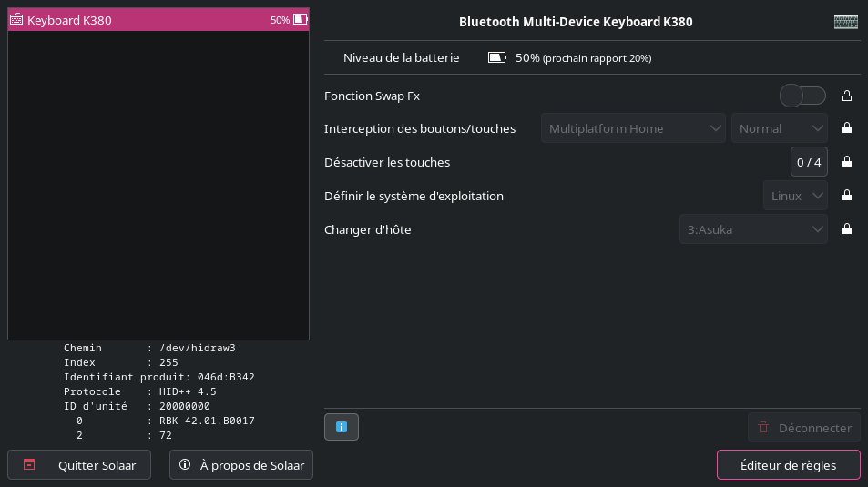Click Quitter Solaar

point(79,465)
